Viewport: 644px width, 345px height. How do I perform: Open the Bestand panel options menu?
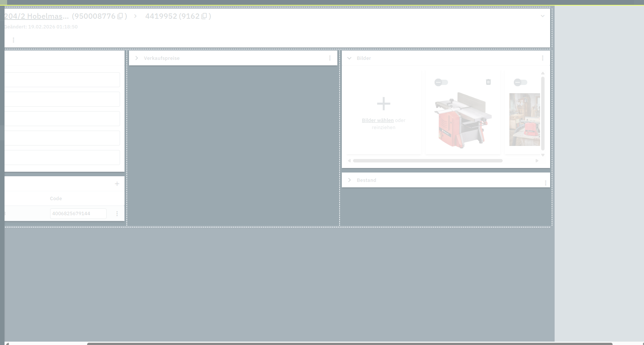(546, 183)
